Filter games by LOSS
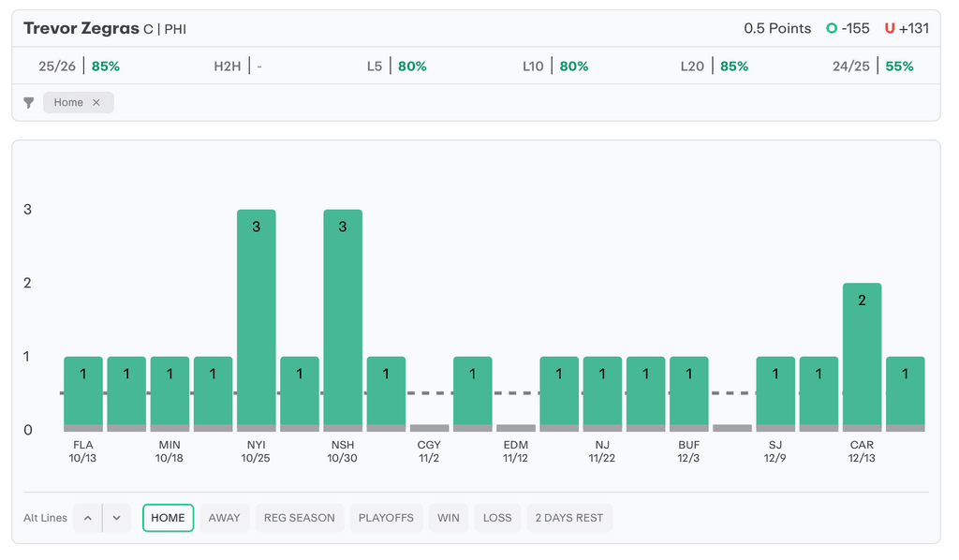Screen dimensions: 959x560 497,518
